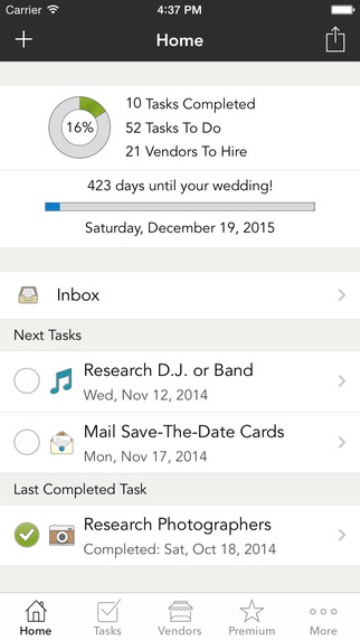This screenshot has width=360, height=640.
Task: Switch to the Vendors tab
Action: 180,617
